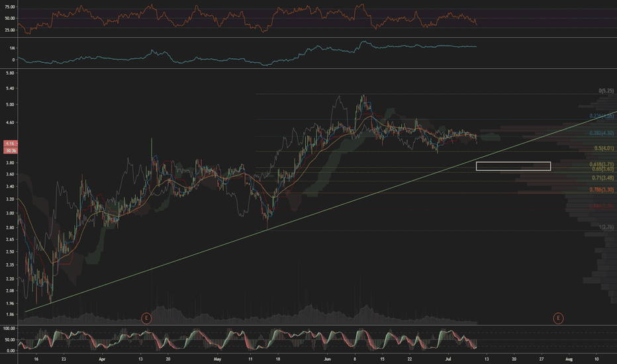
Task: Click the Fibonacci label 0.618(3.71)
Action: click(x=601, y=164)
